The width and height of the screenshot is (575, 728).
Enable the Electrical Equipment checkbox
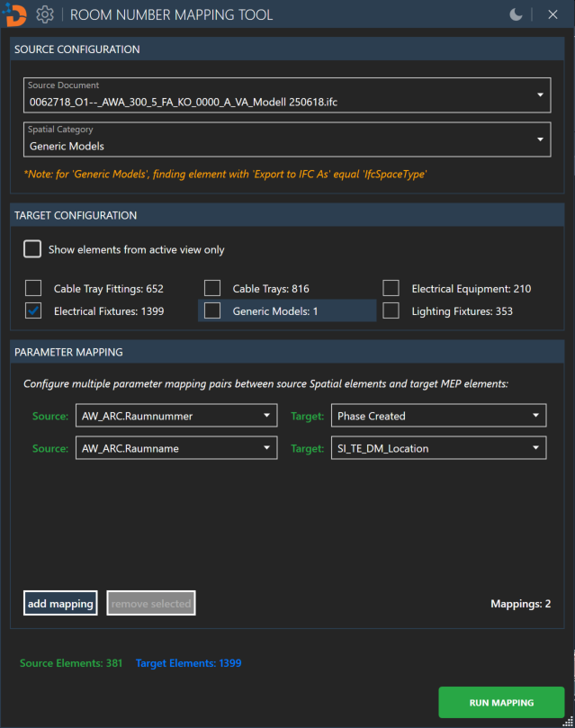(391, 289)
